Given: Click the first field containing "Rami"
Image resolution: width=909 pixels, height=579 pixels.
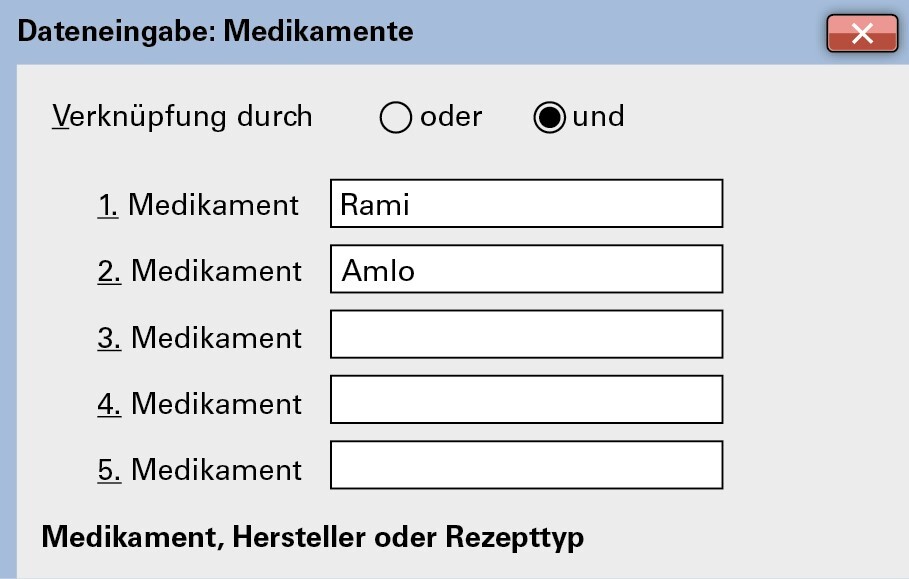Looking at the screenshot, I should click(x=526, y=204).
